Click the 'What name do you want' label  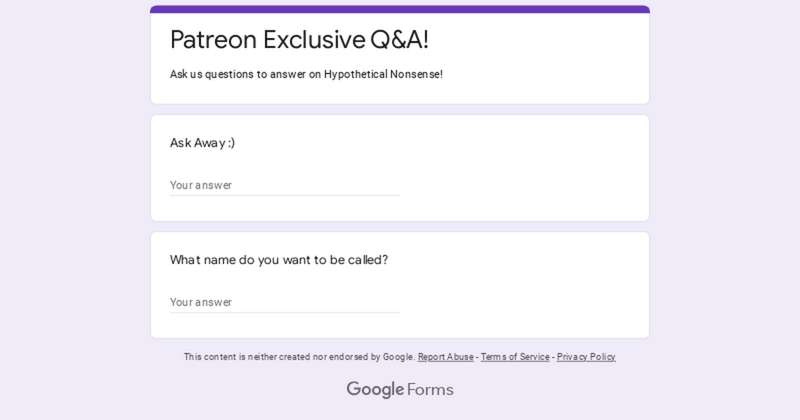pos(279,260)
